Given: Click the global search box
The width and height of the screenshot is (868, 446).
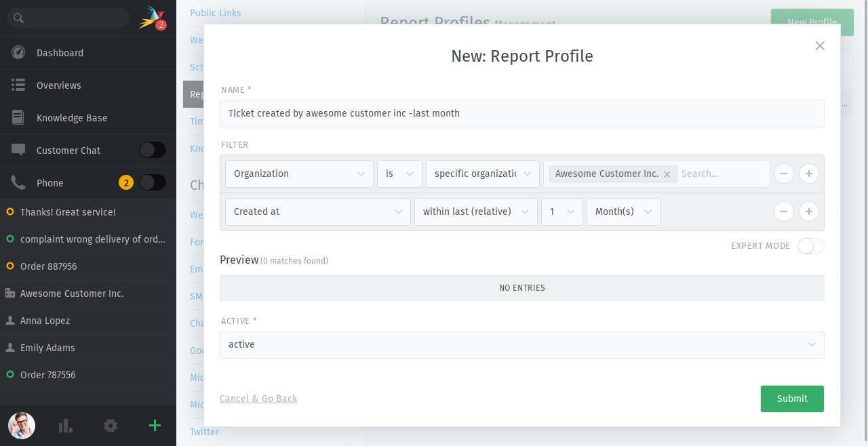Looking at the screenshot, I should [x=68, y=18].
